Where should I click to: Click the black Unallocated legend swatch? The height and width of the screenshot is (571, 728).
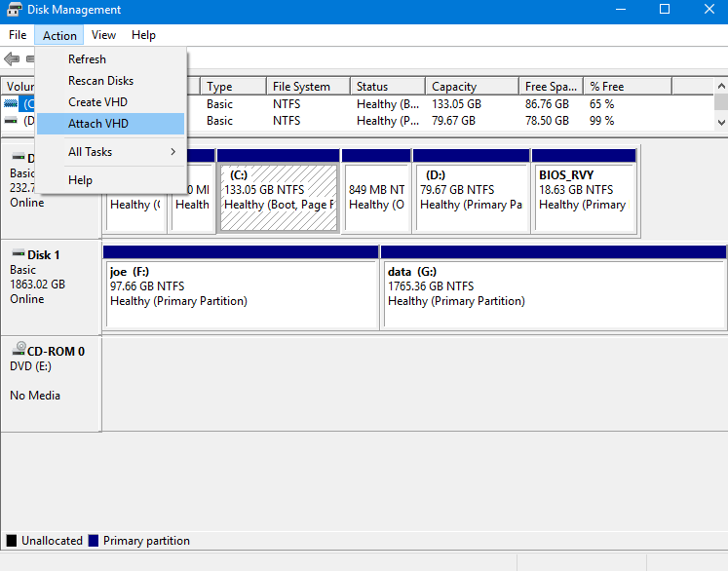12,541
